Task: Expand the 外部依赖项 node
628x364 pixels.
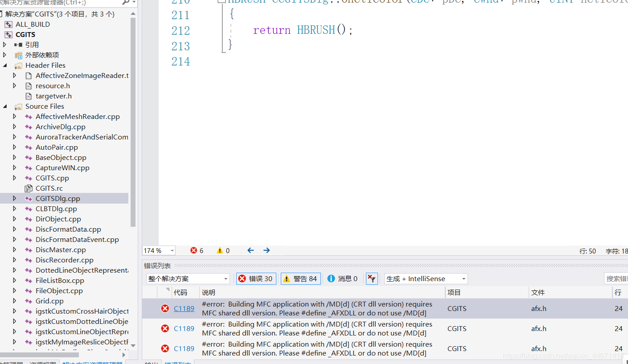Action: (5, 55)
